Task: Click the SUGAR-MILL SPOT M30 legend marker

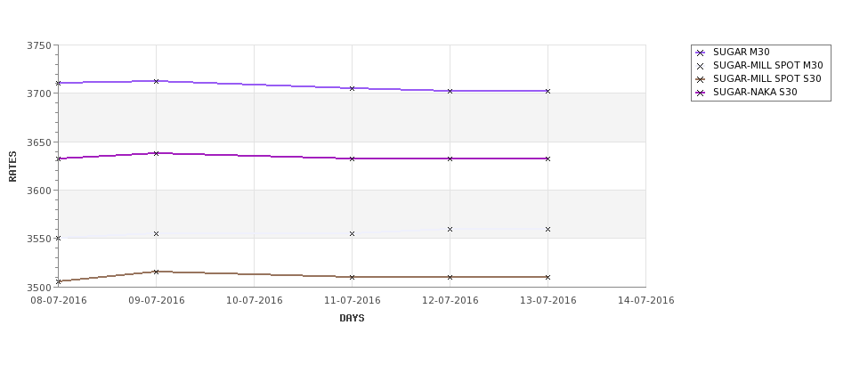Action: [701, 67]
